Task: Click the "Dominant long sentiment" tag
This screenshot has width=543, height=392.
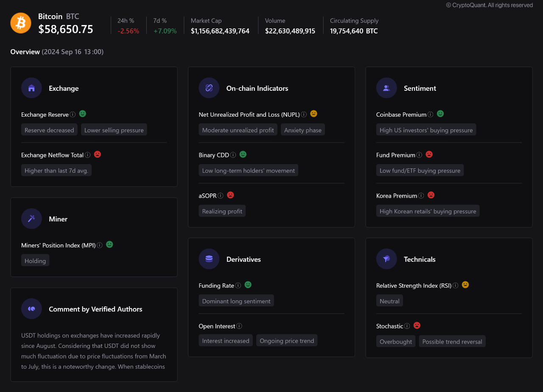Action: point(236,301)
